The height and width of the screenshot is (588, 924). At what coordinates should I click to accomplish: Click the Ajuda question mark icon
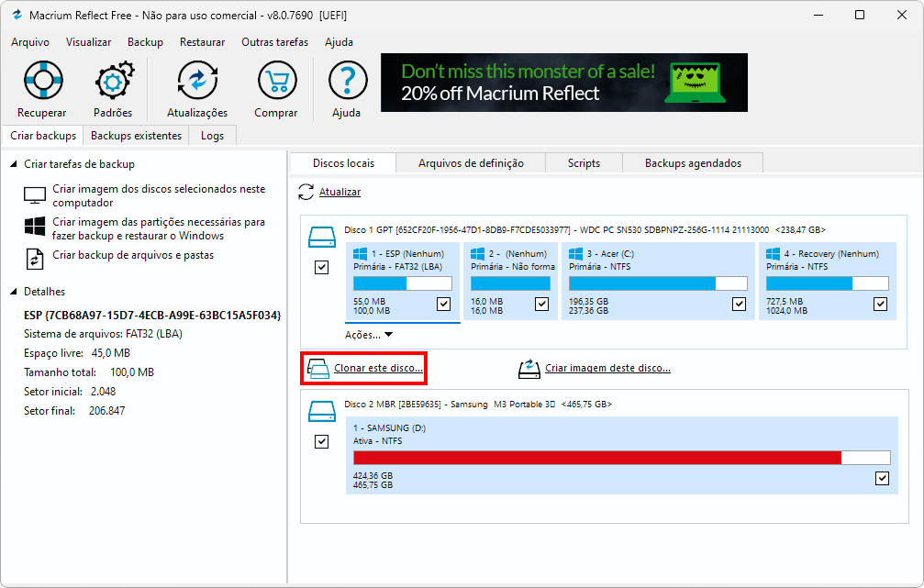348,80
